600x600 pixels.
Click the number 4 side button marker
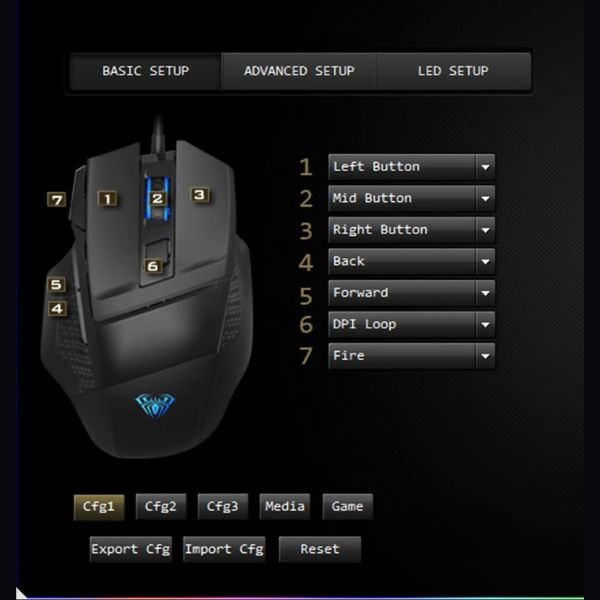click(x=57, y=308)
